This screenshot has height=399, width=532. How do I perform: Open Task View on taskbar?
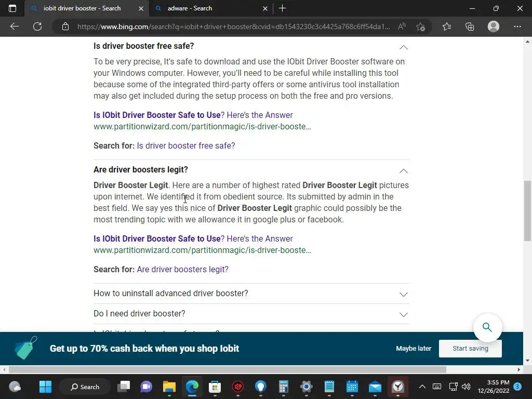[x=124, y=387]
